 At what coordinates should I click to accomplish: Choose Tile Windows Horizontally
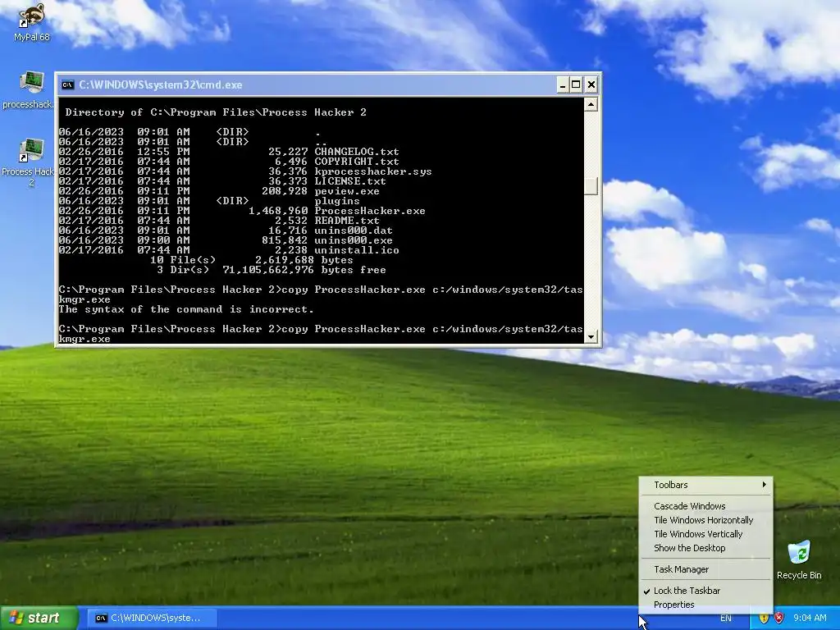[x=706, y=520]
